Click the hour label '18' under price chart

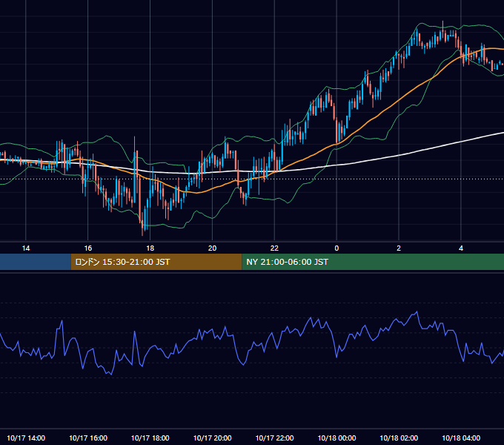coord(150,248)
